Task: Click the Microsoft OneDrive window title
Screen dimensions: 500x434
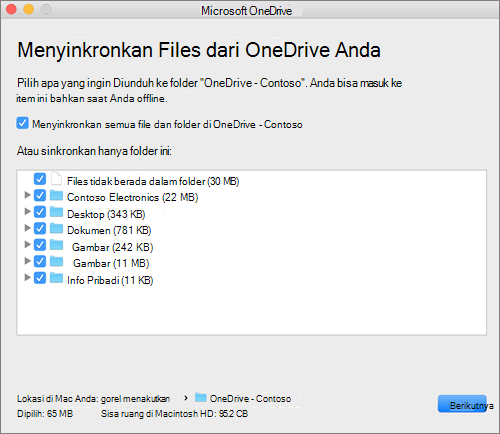Action: point(247,11)
